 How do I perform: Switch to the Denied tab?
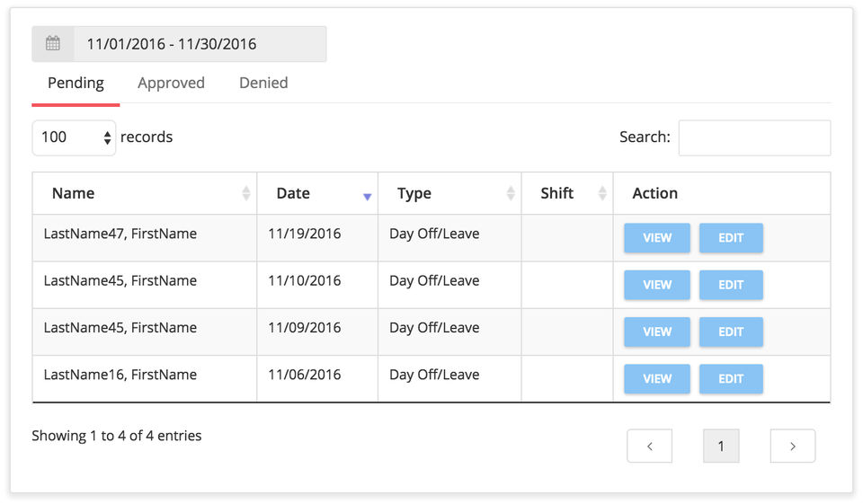tap(263, 84)
